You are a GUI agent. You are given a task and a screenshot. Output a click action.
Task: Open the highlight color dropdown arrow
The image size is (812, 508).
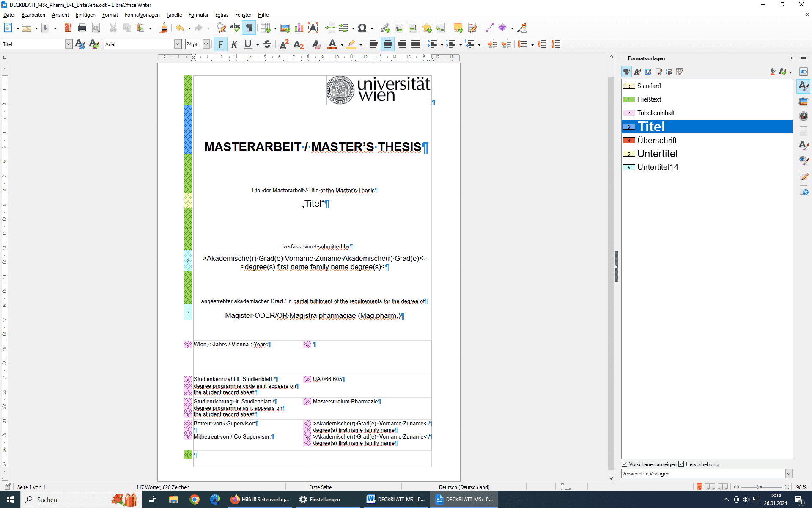(x=361, y=44)
